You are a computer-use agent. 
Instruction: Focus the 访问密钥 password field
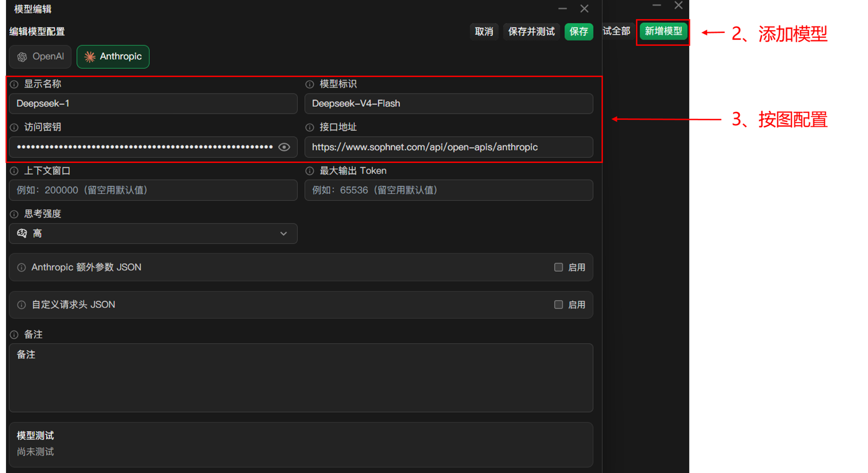(153, 147)
